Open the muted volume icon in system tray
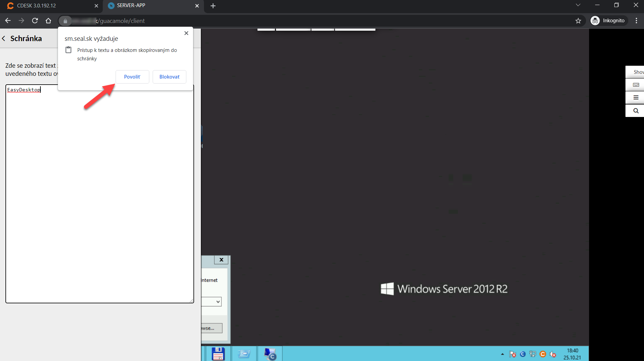Screen dimensions: 644x361 [x=553, y=354]
